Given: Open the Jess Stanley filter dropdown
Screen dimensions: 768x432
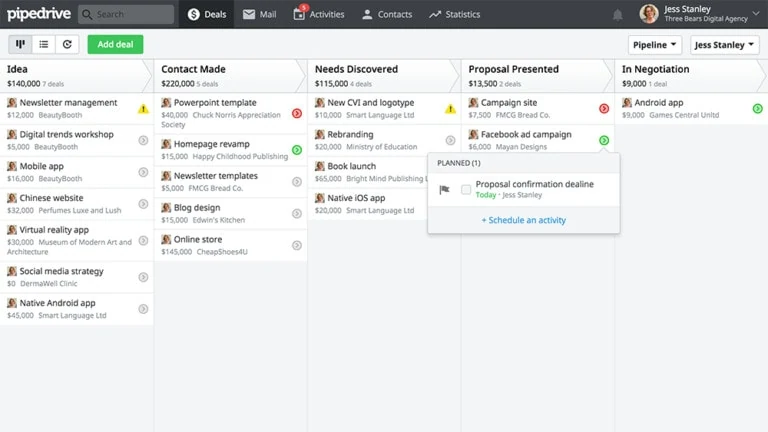Looking at the screenshot, I should [724, 45].
